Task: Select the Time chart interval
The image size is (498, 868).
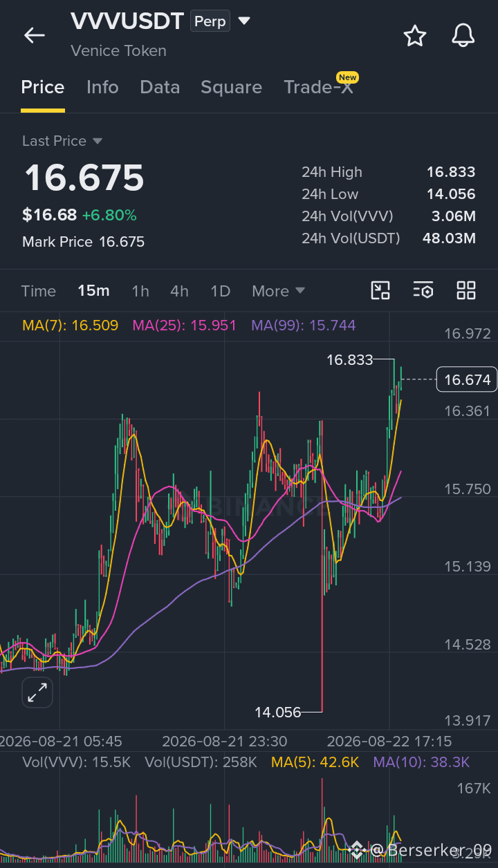Action: click(39, 291)
